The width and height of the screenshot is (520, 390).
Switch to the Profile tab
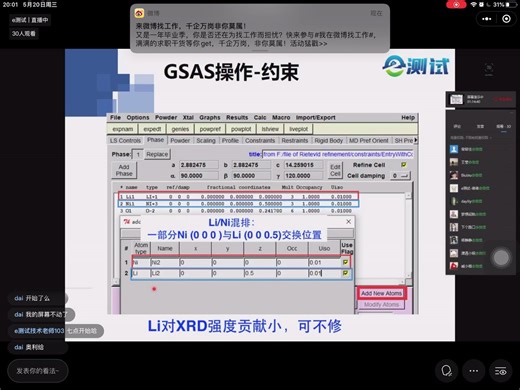point(230,140)
